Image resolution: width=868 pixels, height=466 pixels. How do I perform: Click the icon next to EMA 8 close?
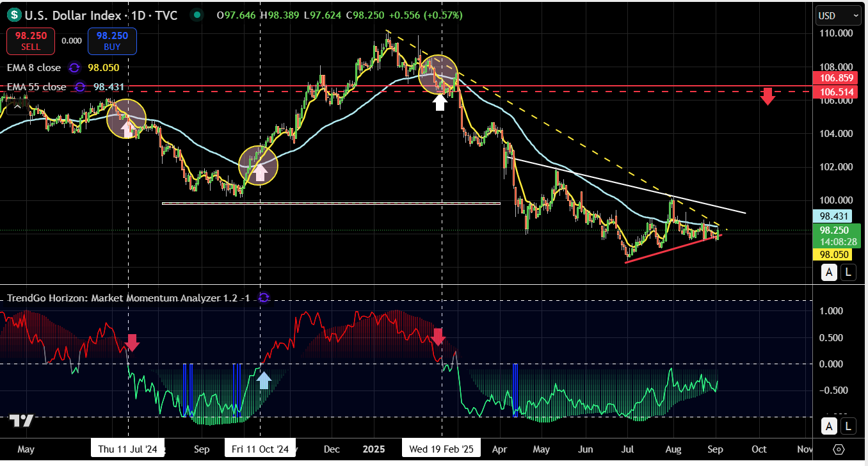[75, 68]
